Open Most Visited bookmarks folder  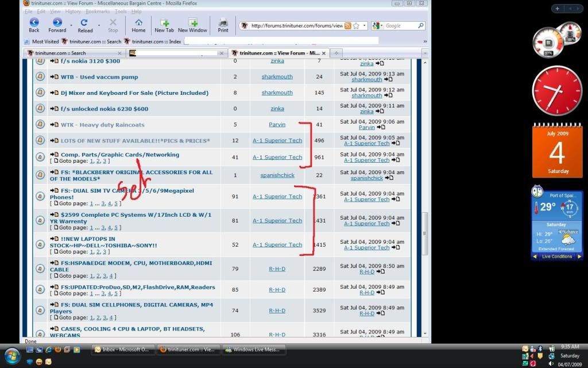point(41,41)
